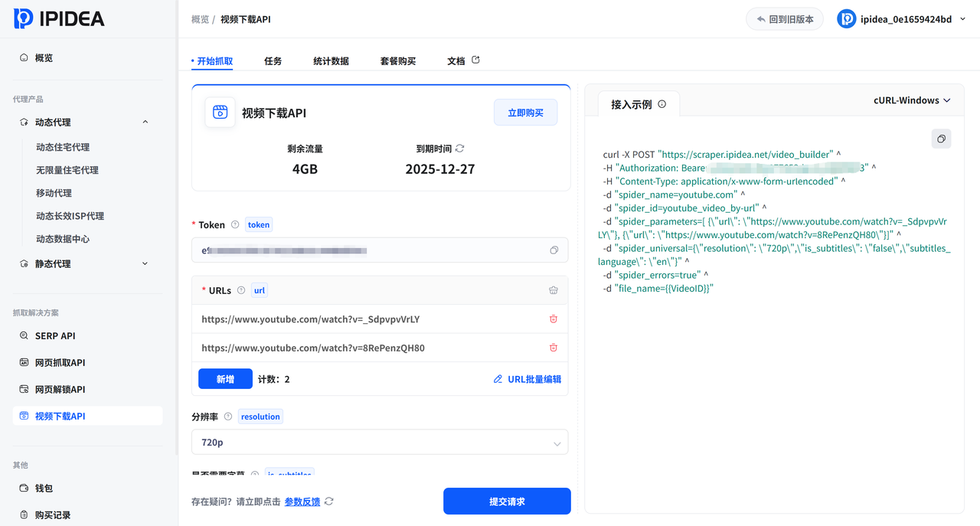The height and width of the screenshot is (526, 980).
Task: Go to 概览 in the breadcrumb
Action: (200, 19)
